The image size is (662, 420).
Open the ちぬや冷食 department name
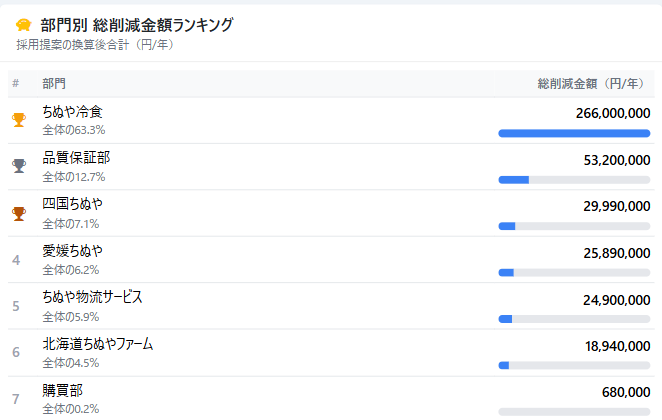72,112
